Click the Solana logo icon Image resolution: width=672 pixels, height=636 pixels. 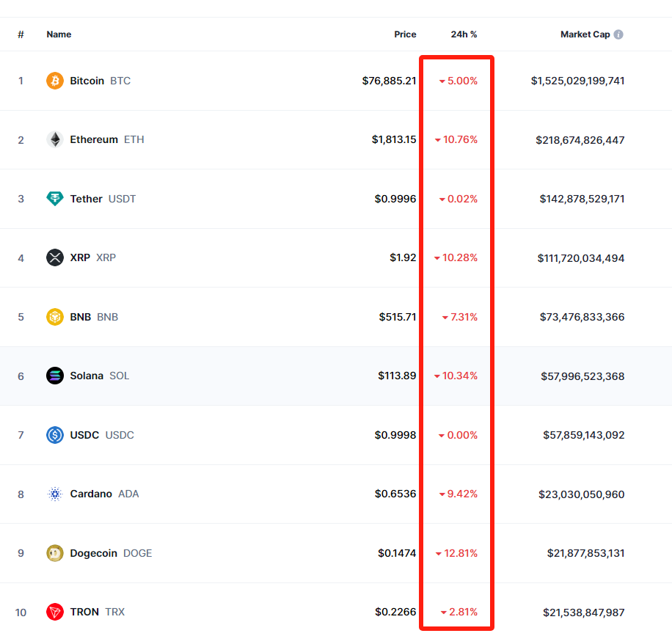pyautogui.click(x=55, y=376)
